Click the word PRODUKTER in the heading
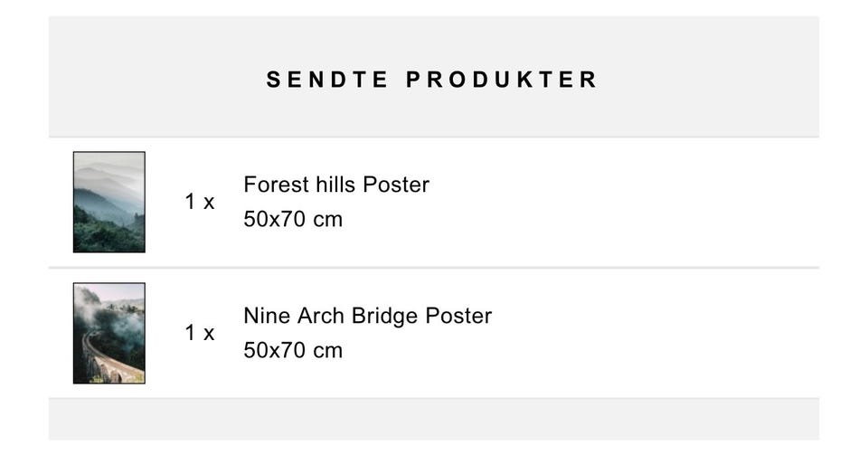Image resolution: width=868 pixels, height=455 pixels. 502,80
